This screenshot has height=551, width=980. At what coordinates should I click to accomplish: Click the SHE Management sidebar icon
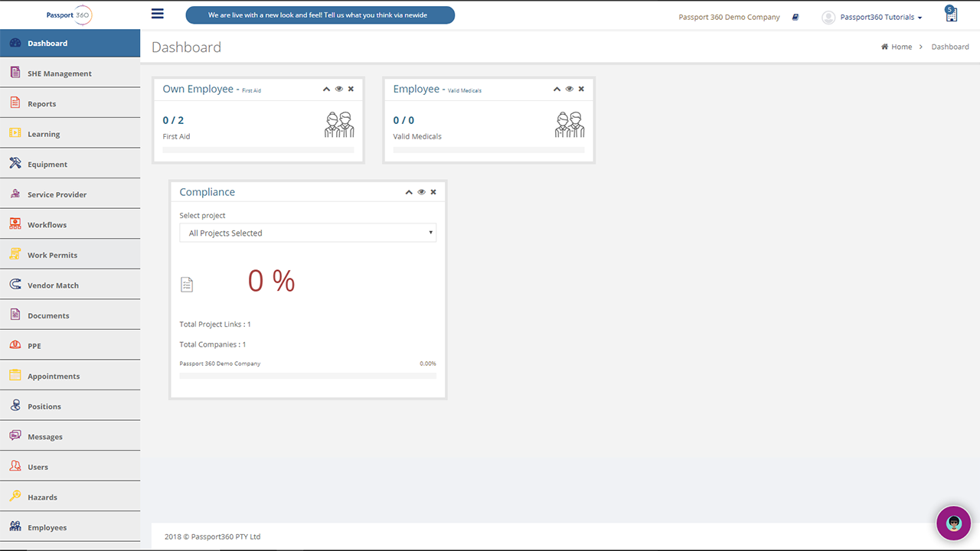click(15, 73)
